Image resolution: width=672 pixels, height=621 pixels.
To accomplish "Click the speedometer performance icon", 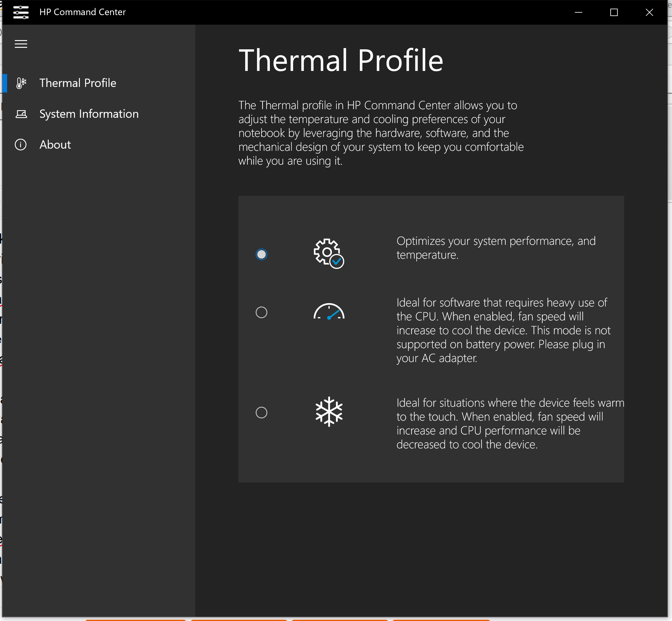I will pos(329,311).
